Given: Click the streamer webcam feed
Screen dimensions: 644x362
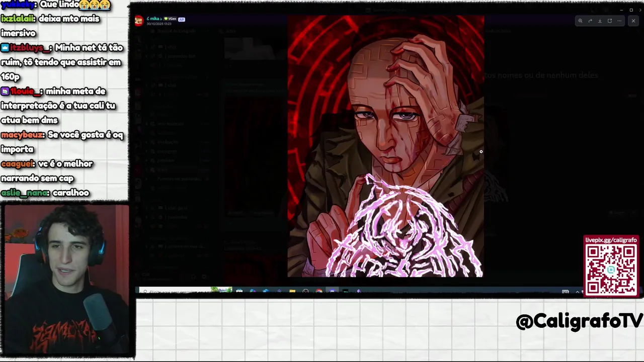Looking at the screenshot, I should [65, 281].
